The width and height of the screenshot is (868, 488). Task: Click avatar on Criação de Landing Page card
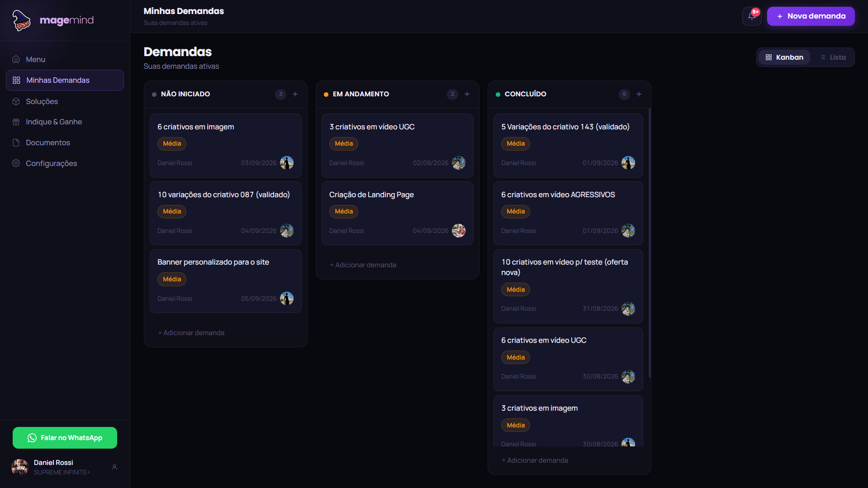(459, 231)
